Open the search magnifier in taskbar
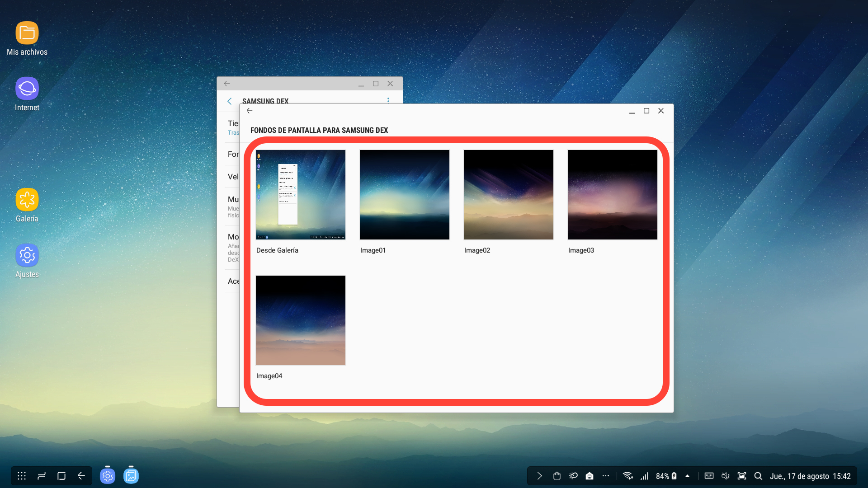 coord(758,476)
